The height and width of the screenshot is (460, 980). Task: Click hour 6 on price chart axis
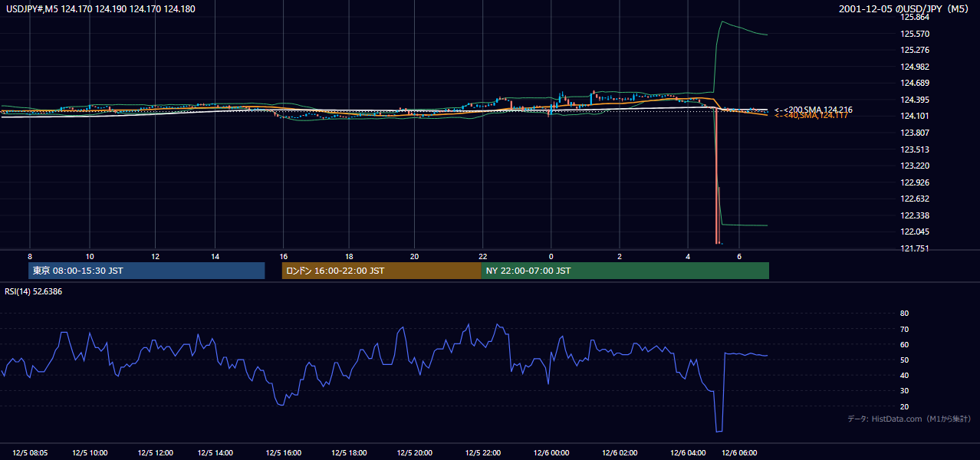click(738, 256)
